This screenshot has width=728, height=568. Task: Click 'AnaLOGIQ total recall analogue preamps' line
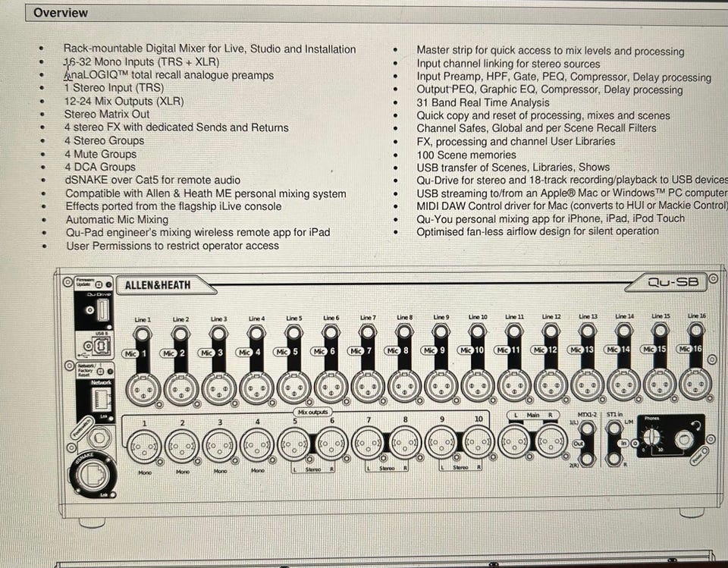point(169,75)
